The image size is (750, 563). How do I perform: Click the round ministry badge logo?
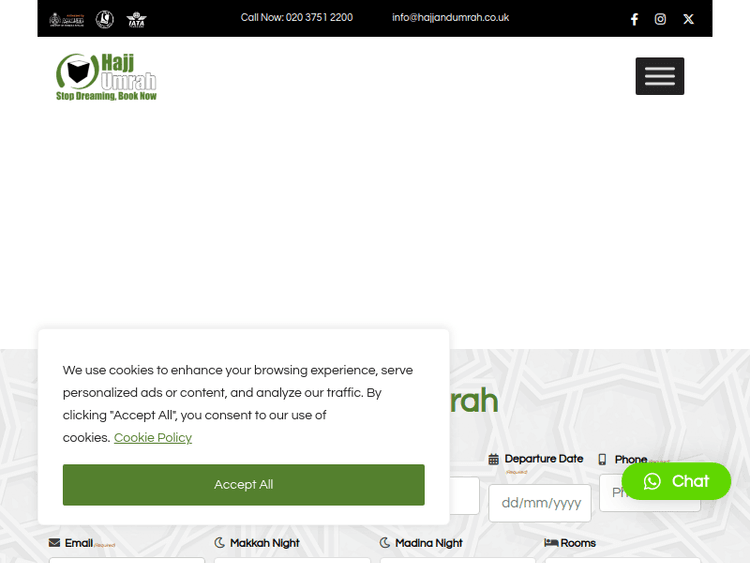104,19
